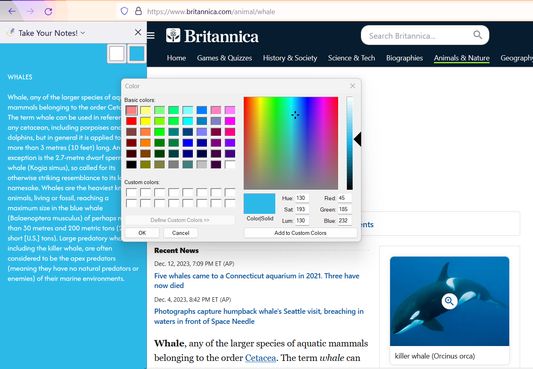Close the Take Your Notes sidebar
The image size is (533, 369).
[138, 32]
